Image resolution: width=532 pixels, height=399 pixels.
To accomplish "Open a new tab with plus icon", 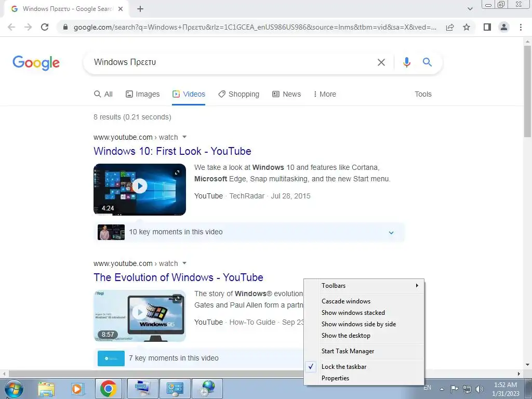I will [x=140, y=9].
